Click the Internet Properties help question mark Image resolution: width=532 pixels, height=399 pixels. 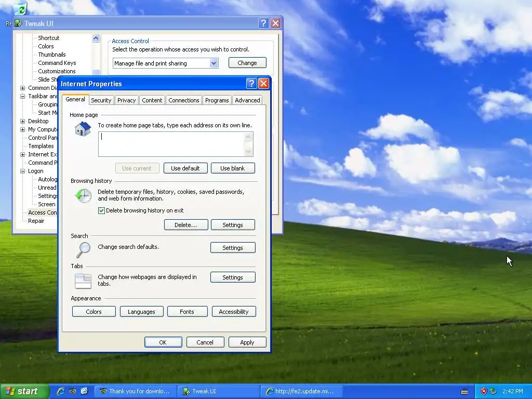251,84
